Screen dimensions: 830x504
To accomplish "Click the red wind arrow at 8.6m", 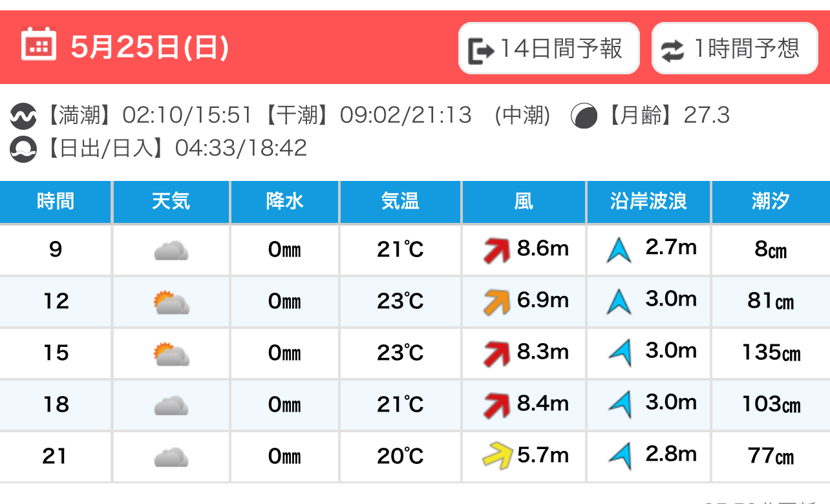I will coord(497,250).
